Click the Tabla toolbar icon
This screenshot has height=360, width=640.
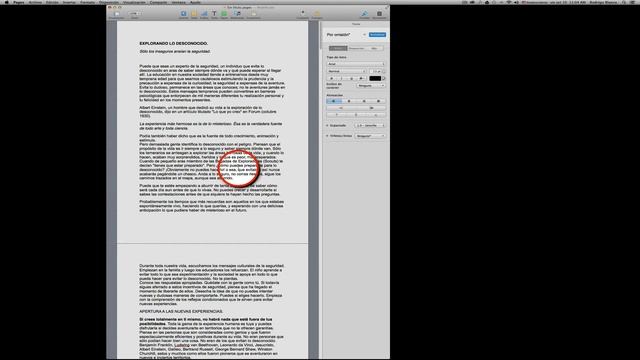194,14
